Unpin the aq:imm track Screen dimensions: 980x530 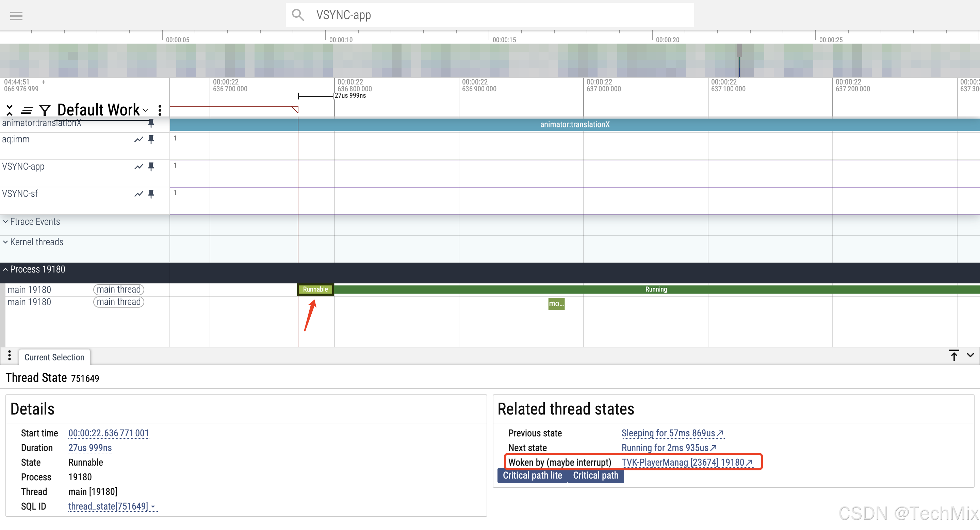click(x=151, y=139)
